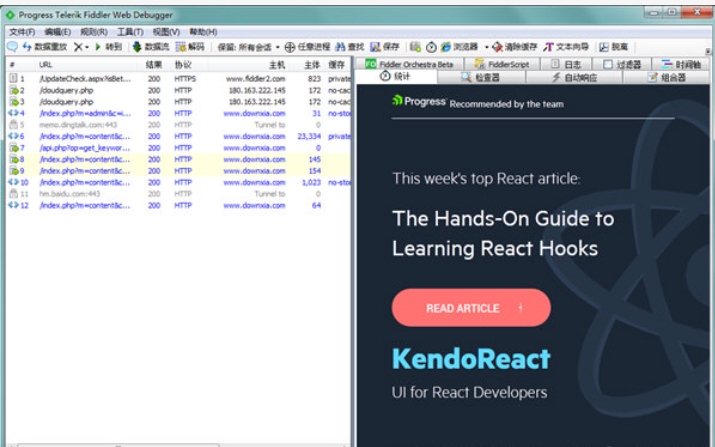Sort by the 结果 (Result) column header
This screenshot has height=447, width=715.
coord(154,65)
